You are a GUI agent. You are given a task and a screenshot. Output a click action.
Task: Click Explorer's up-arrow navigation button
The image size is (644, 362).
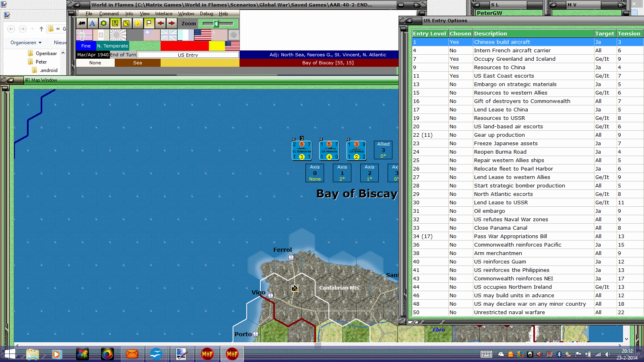tap(41, 29)
